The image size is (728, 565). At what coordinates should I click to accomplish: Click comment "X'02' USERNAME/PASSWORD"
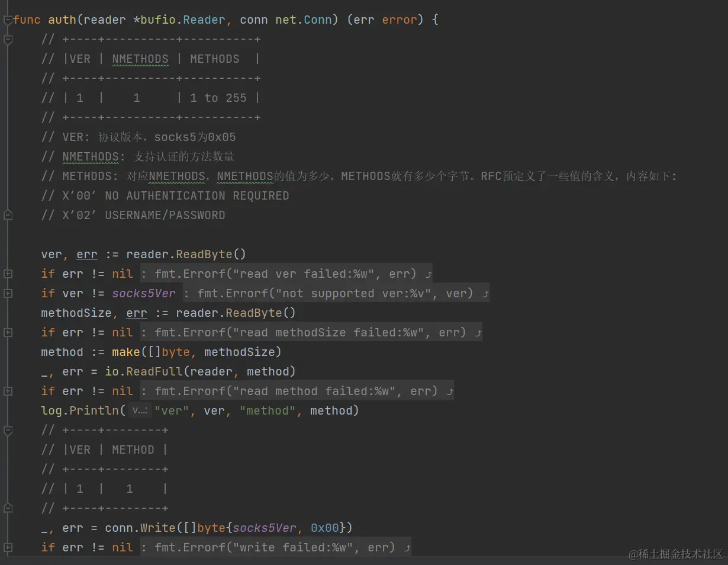(133, 215)
